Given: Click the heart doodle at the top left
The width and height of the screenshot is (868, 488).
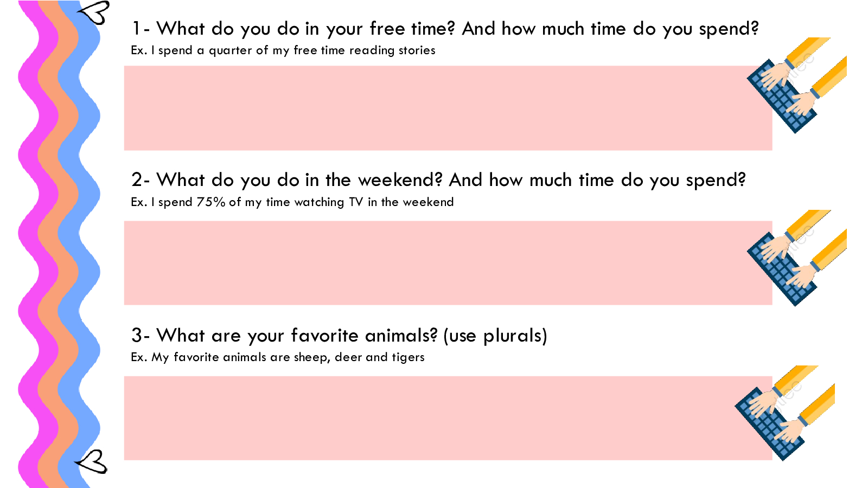Looking at the screenshot, I should pos(95,12).
